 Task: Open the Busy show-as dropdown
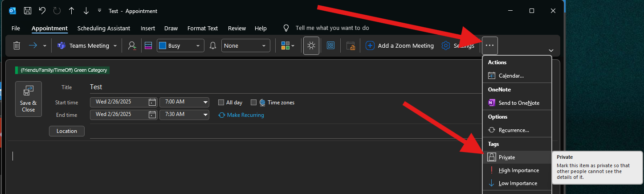[180, 45]
